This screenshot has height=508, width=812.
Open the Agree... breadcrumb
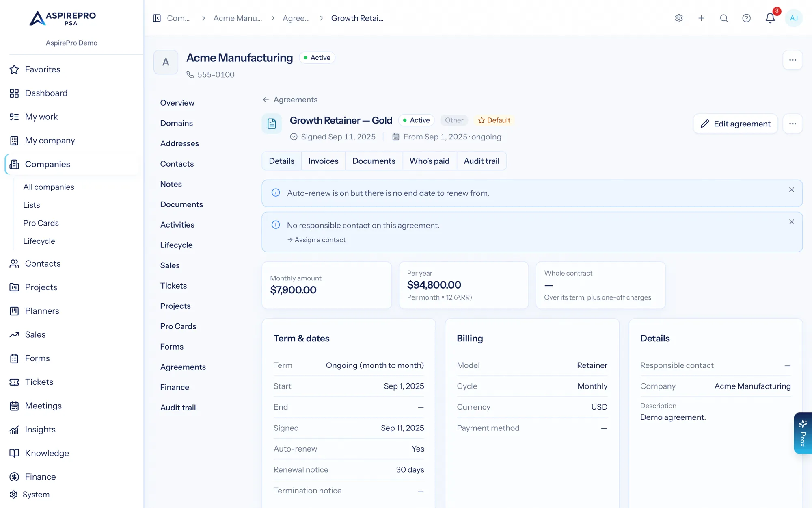coord(296,18)
